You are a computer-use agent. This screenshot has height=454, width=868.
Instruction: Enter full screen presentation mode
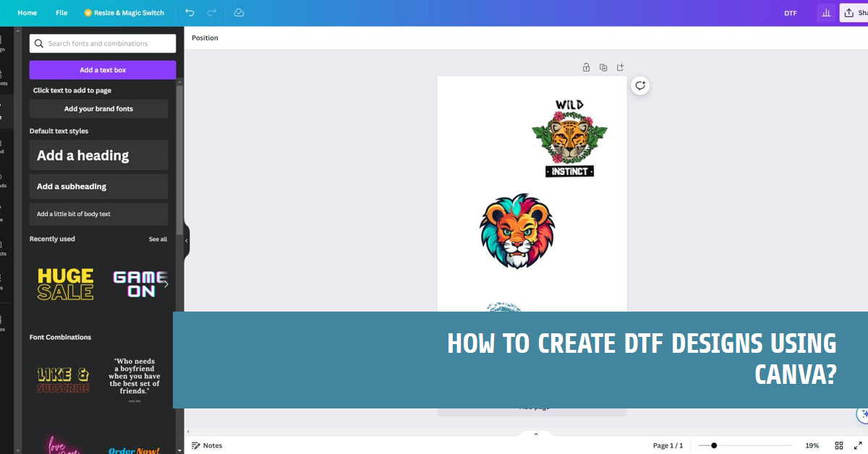(859, 445)
